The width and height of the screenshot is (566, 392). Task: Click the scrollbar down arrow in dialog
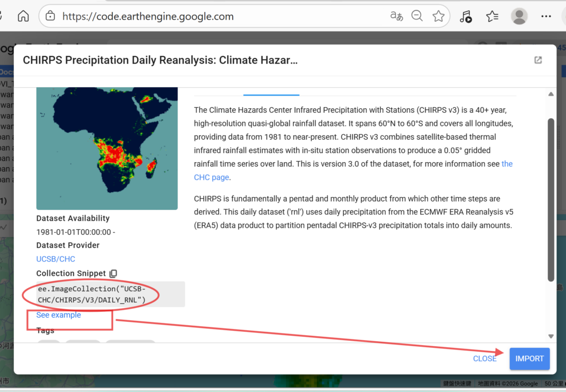click(551, 336)
